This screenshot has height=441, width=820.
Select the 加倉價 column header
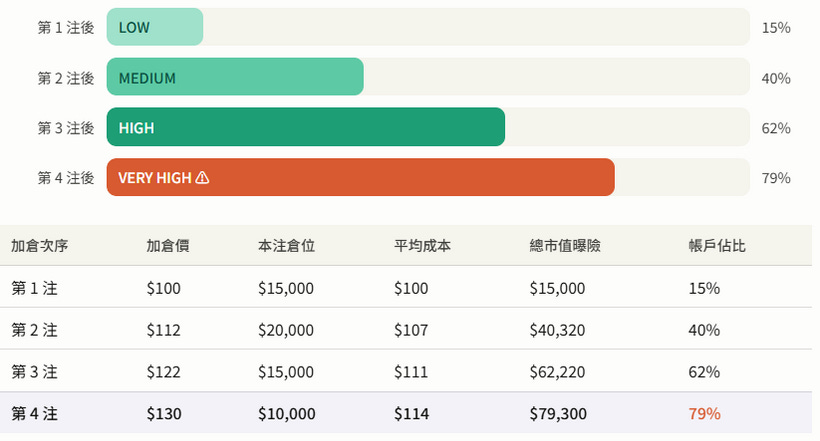168,245
